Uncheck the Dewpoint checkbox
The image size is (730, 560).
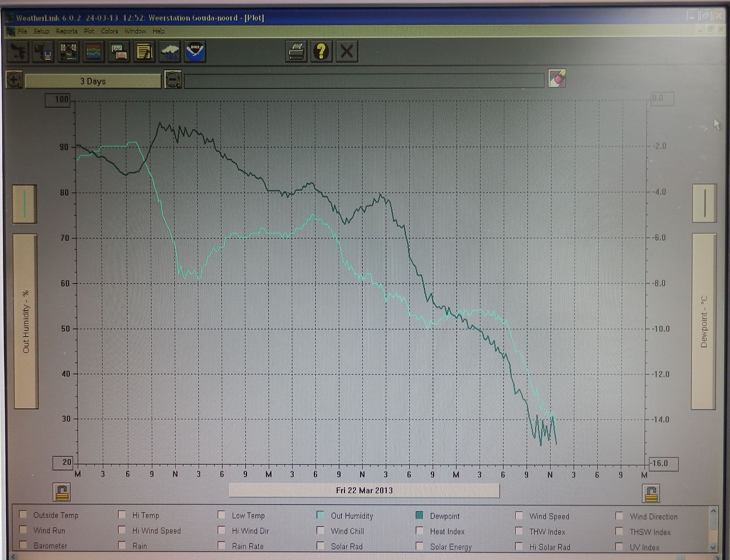point(419,515)
